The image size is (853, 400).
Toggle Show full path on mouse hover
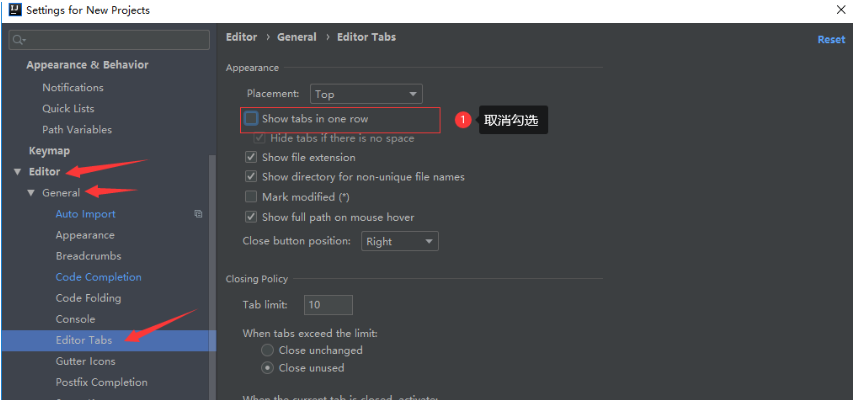(251, 217)
